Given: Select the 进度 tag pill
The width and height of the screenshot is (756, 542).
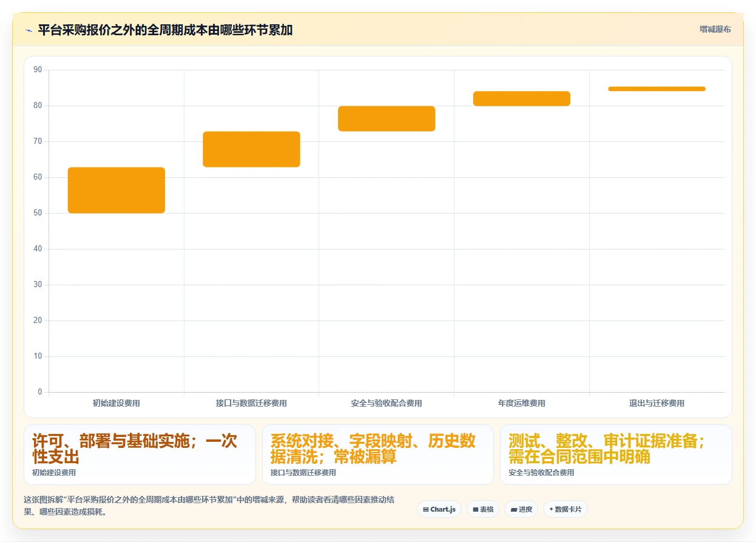Looking at the screenshot, I should [x=521, y=509].
